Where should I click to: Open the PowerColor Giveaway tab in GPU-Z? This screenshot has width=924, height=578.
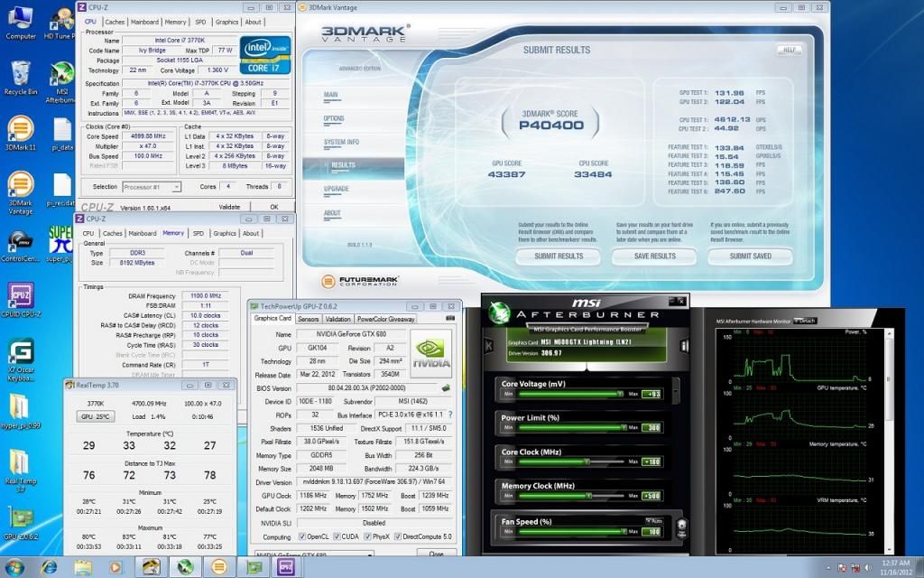tap(385, 319)
